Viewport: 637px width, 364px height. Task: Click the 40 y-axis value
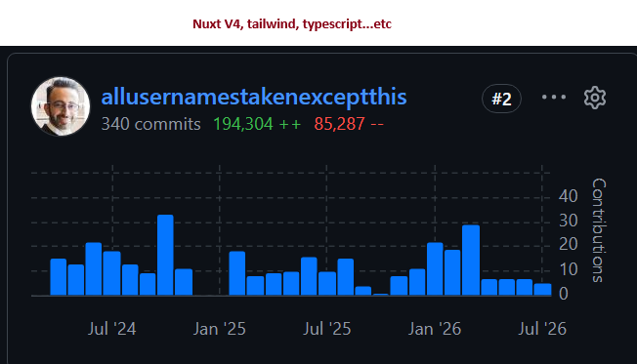pyautogui.click(x=568, y=196)
